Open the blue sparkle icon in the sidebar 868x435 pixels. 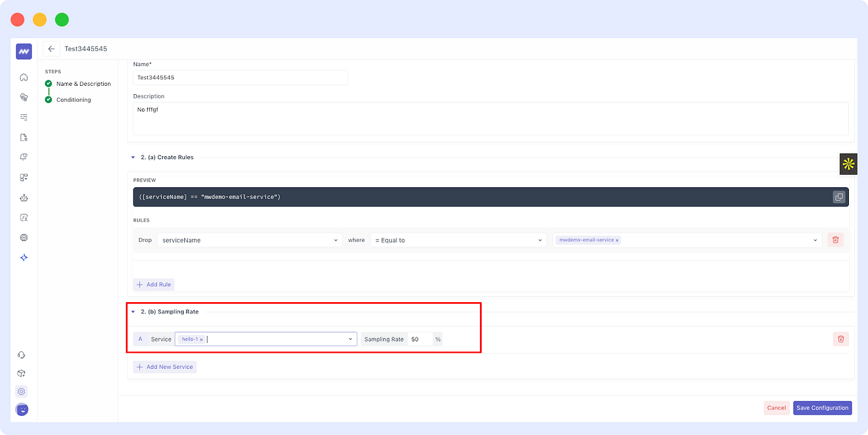tap(24, 257)
